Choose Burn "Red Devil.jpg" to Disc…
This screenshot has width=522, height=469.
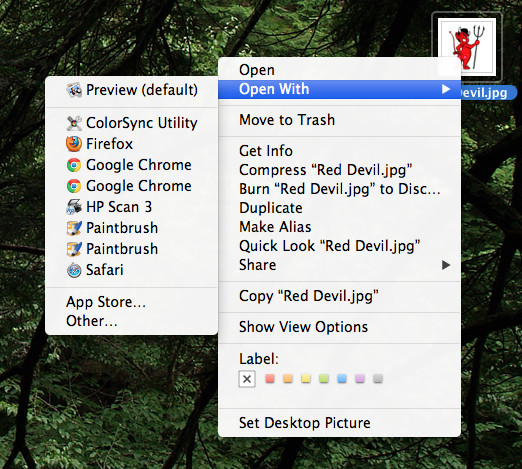339,189
